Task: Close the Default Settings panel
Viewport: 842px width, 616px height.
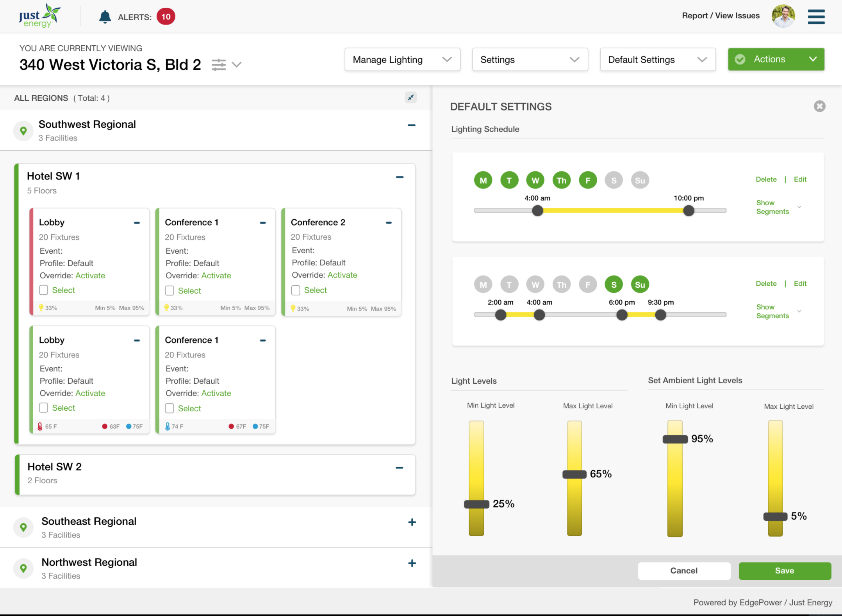Action: coord(819,106)
